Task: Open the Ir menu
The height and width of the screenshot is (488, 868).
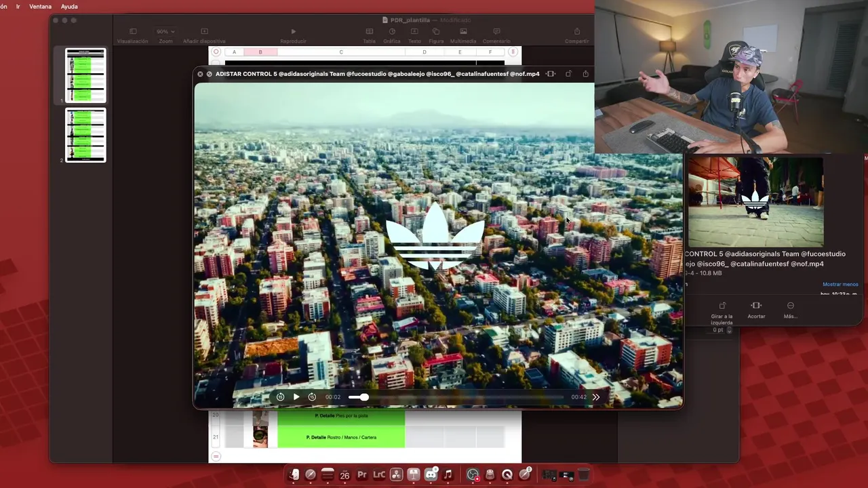Action: click(x=18, y=6)
